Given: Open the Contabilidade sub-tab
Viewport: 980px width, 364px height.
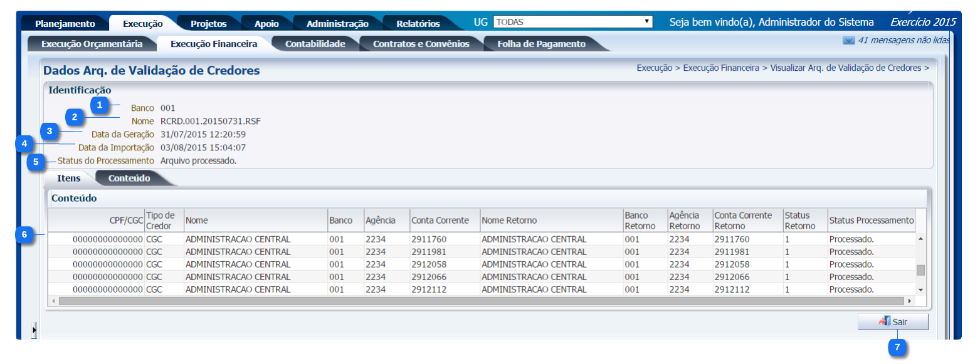Looking at the screenshot, I should 315,44.
